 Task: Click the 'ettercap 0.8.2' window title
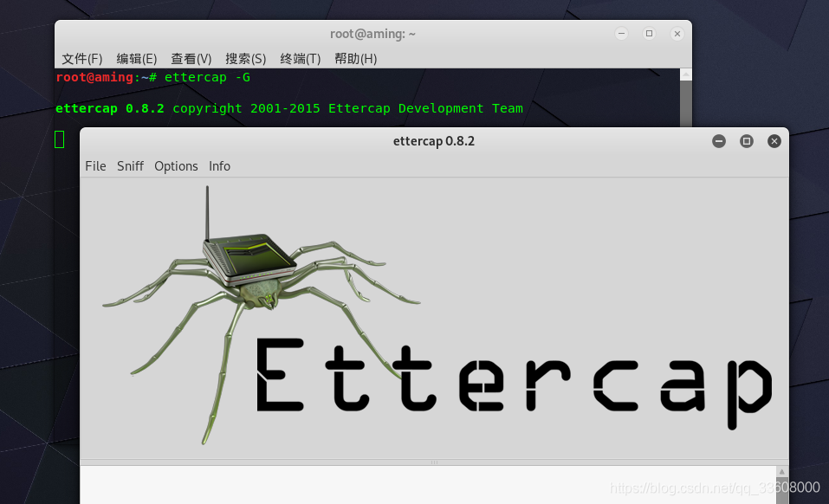coord(434,141)
